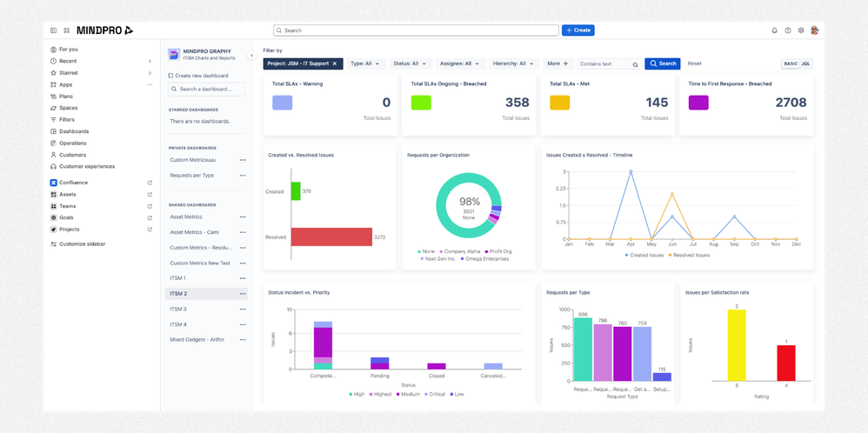Click the Starred star icon
The image size is (868, 433).
[x=53, y=72]
